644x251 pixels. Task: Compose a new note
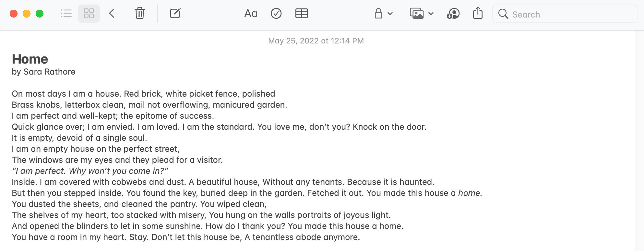[x=175, y=14]
